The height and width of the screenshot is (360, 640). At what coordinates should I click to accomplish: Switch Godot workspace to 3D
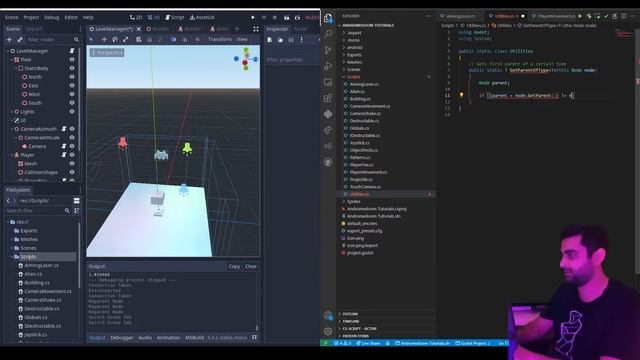pyautogui.click(x=153, y=17)
